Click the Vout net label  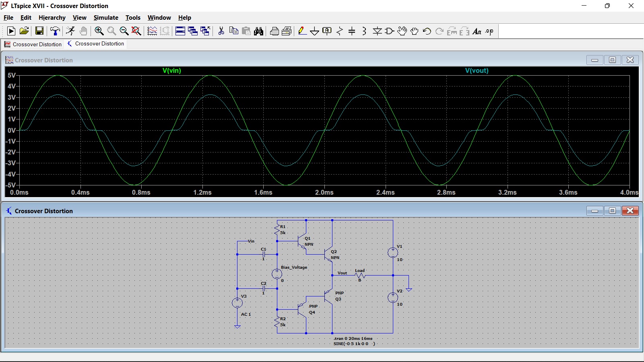(342, 273)
